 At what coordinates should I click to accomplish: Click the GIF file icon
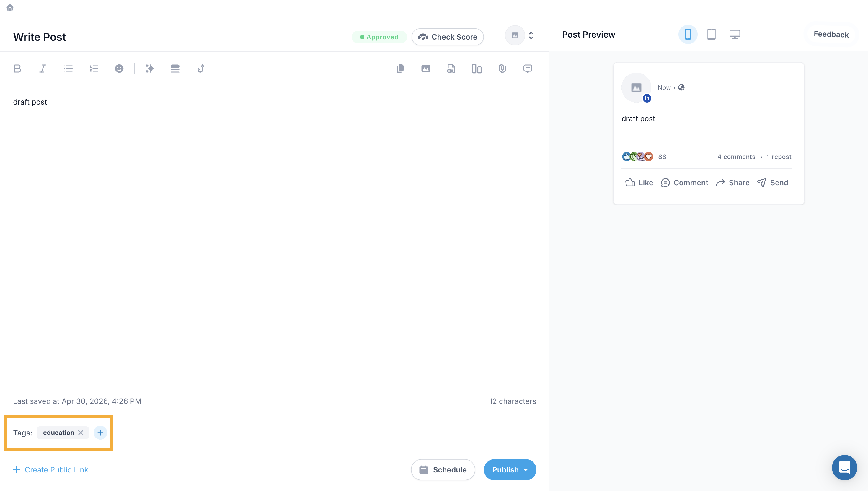(451, 69)
